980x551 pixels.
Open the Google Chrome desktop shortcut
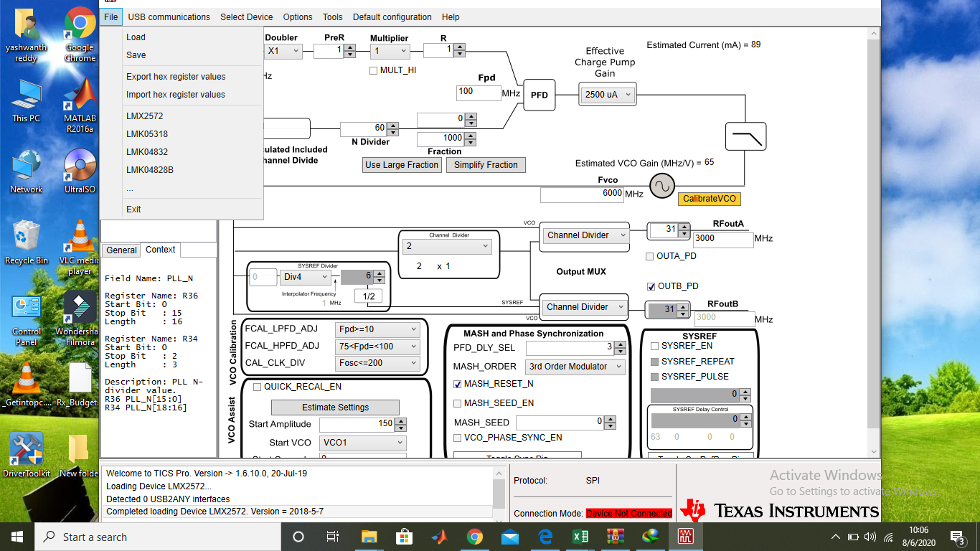tap(80, 34)
